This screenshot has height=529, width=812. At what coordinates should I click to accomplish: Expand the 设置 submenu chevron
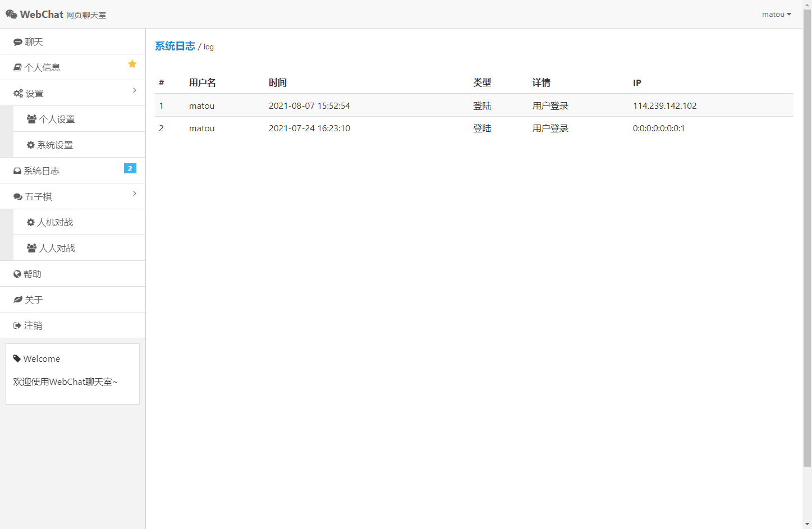click(134, 90)
